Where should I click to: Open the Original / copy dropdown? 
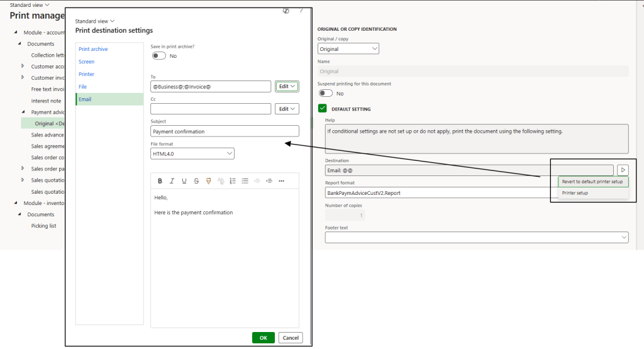348,49
